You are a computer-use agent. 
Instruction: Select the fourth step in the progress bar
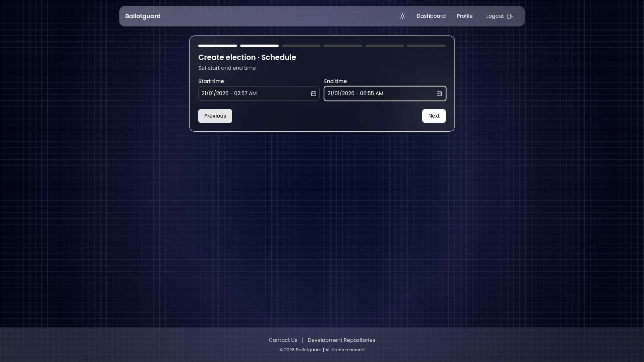(x=342, y=46)
